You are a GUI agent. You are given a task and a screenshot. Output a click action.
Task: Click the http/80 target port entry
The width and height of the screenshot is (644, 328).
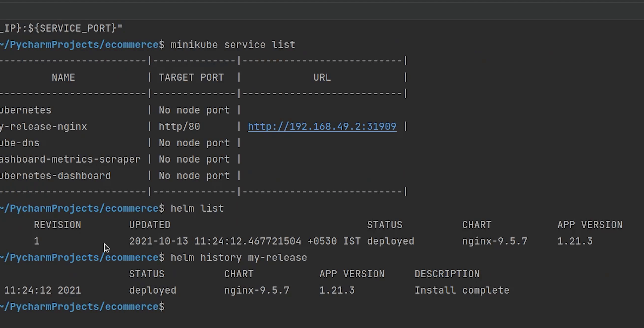point(179,127)
